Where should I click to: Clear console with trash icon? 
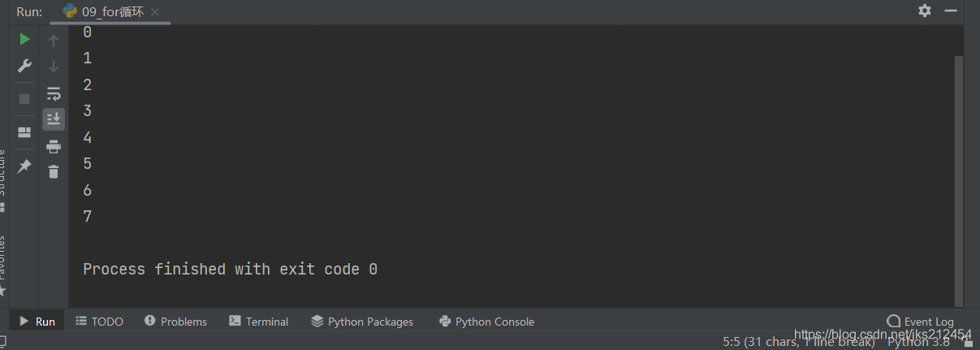pyautogui.click(x=54, y=171)
